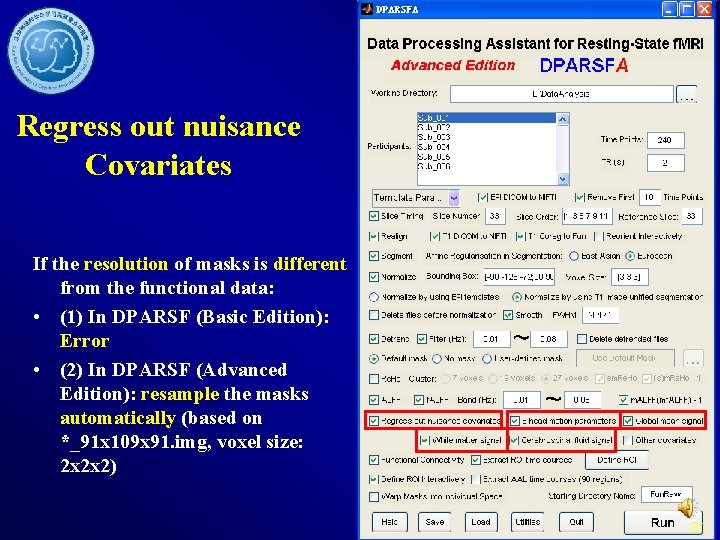Click the Bounding Box field
Image resolution: width=720 pixels, height=540 pixels.
click(519, 277)
